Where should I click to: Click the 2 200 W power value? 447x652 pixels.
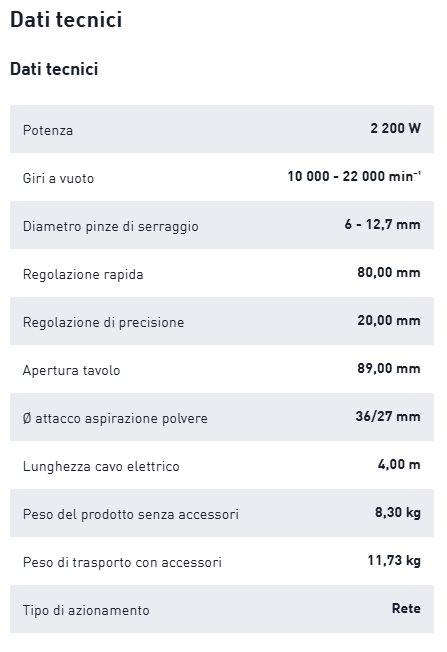(395, 128)
